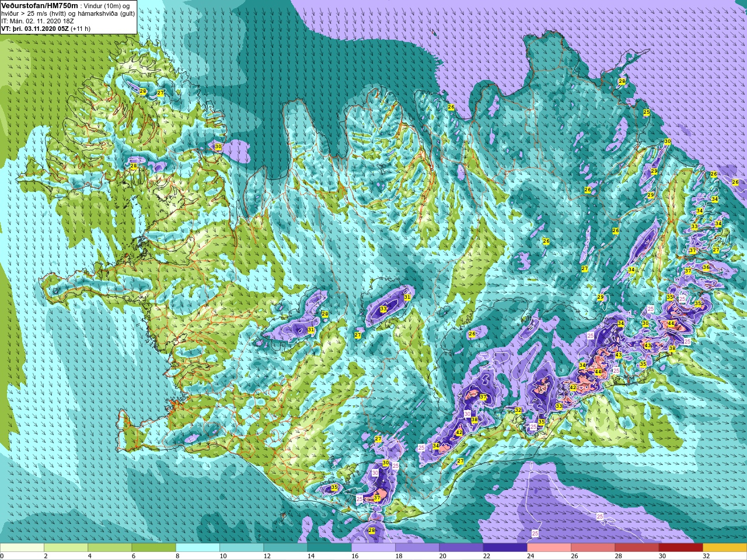Pick the deep indigo 22–24 m/s swatch
Screen dimensions: 747x560
click(505, 548)
